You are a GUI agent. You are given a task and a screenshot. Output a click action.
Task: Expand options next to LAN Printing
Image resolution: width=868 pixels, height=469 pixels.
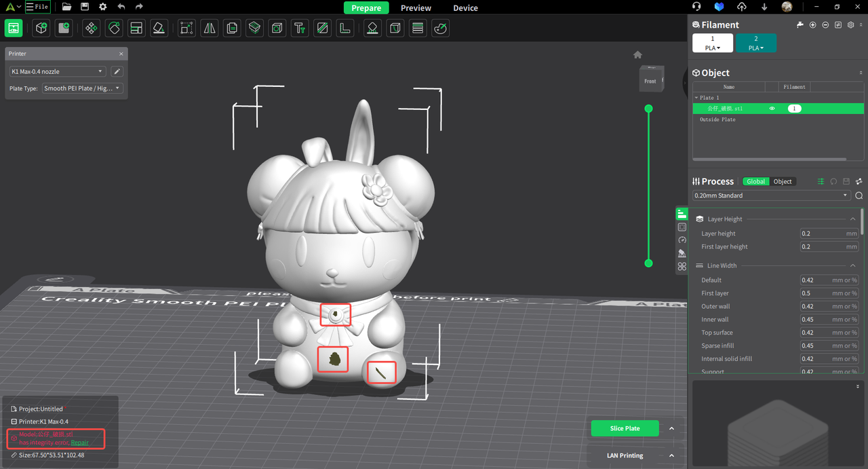point(671,455)
